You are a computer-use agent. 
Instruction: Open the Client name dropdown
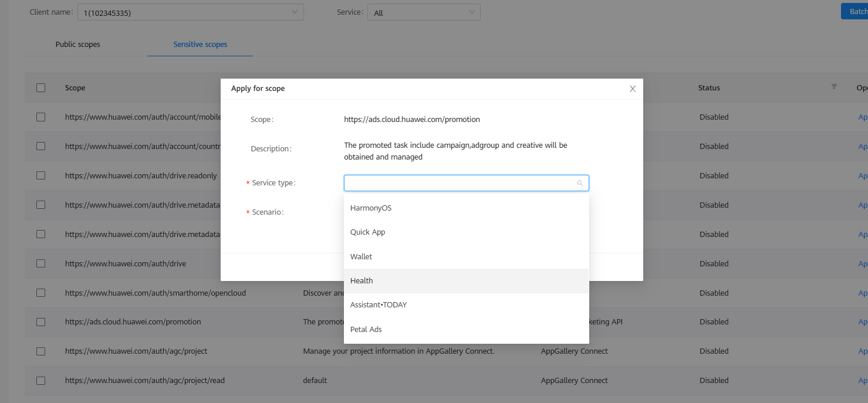pos(190,12)
